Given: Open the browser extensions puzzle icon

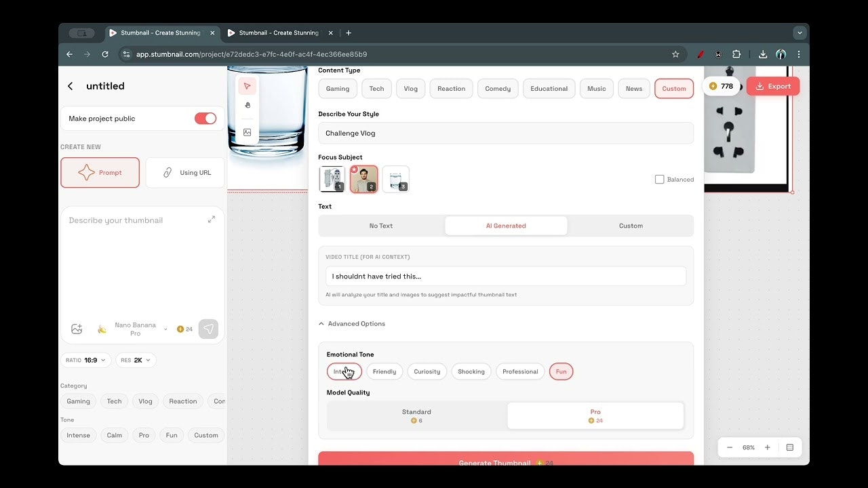Looking at the screenshot, I should (x=736, y=54).
